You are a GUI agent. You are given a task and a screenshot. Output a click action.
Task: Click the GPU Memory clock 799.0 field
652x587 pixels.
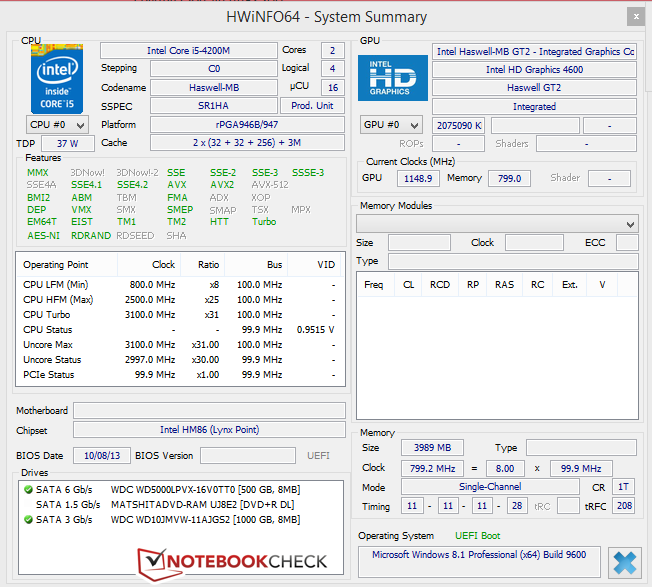509,178
